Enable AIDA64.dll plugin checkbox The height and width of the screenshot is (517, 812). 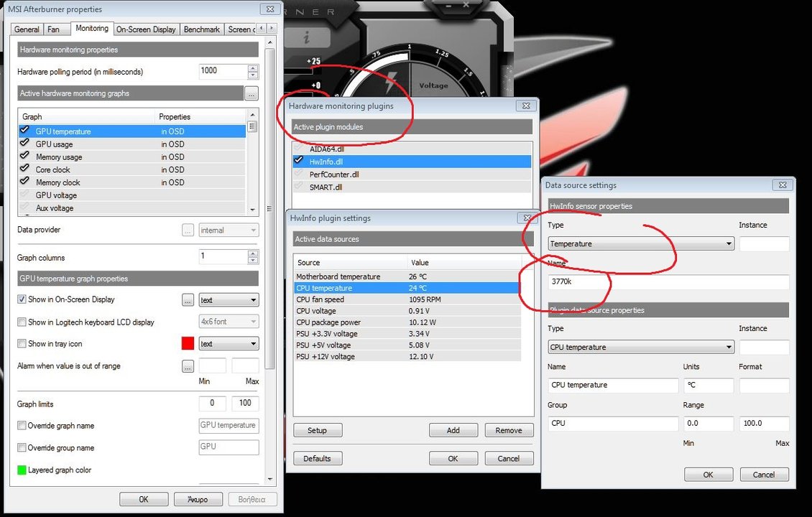point(299,149)
